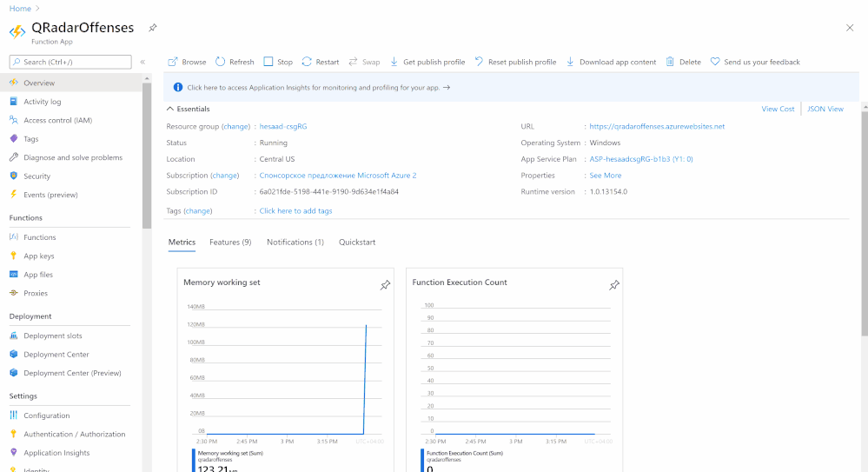Stop the function app
Screen dimensions: 868x472
coord(278,62)
